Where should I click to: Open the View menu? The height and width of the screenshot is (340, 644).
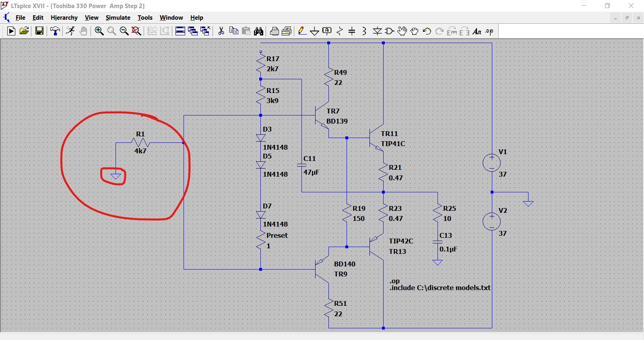click(x=92, y=18)
